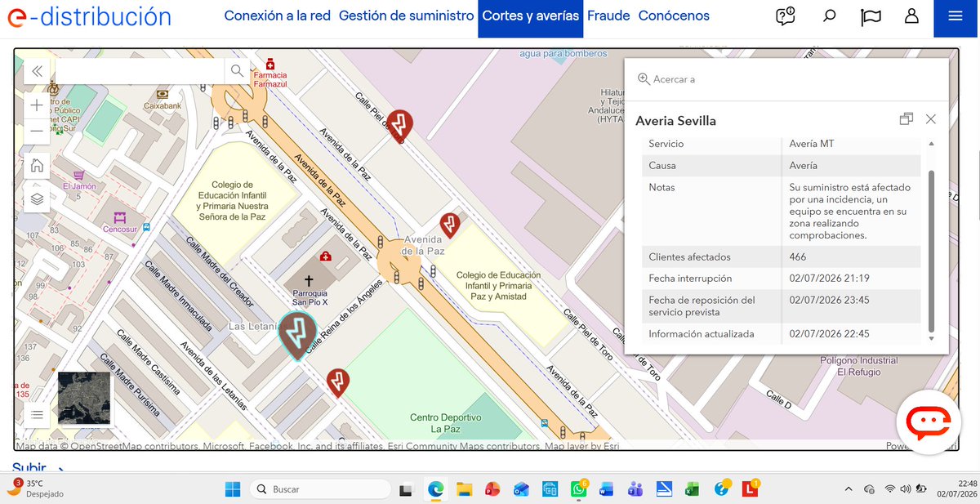Click Farmacia Farmazul map icon
Viewport: 980px width, 504px height.
[x=270, y=64]
